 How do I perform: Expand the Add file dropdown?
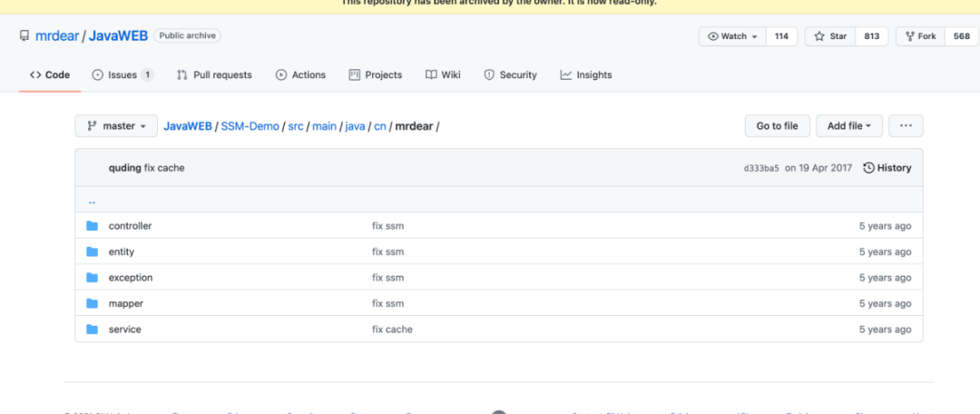[x=849, y=125]
